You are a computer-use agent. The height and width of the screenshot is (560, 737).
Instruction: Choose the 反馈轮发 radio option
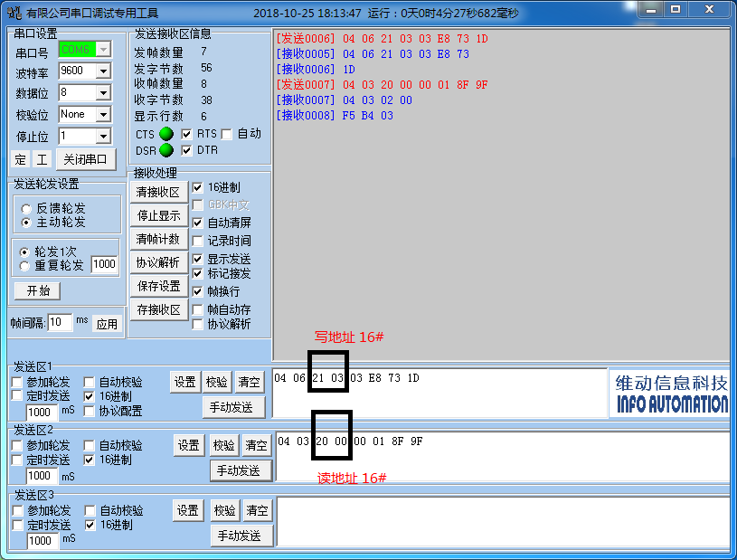click(25, 208)
